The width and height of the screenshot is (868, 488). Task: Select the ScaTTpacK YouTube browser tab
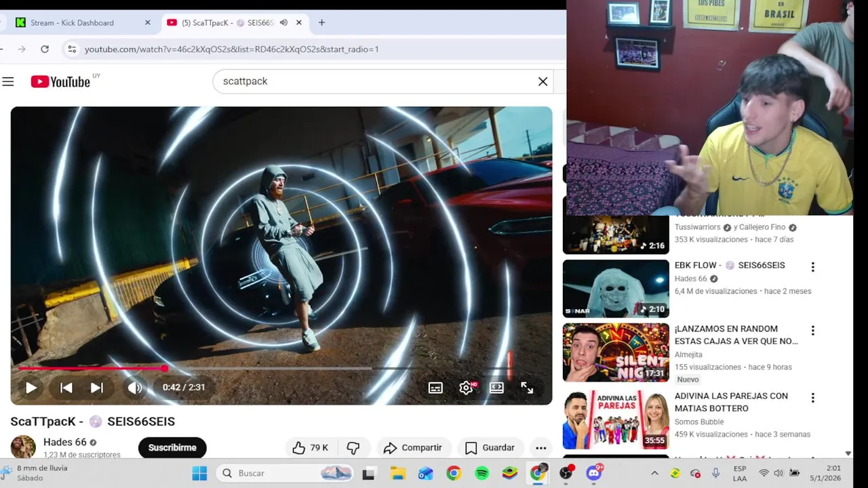point(227,22)
